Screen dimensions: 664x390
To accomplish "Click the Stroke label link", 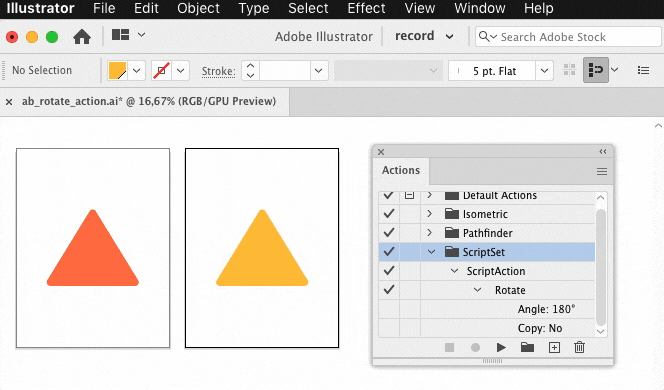I will coord(218,71).
